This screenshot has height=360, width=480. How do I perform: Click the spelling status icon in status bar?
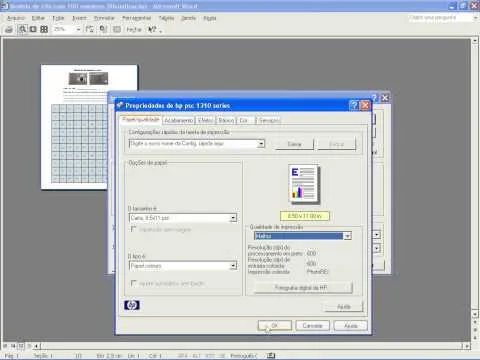click(271, 356)
